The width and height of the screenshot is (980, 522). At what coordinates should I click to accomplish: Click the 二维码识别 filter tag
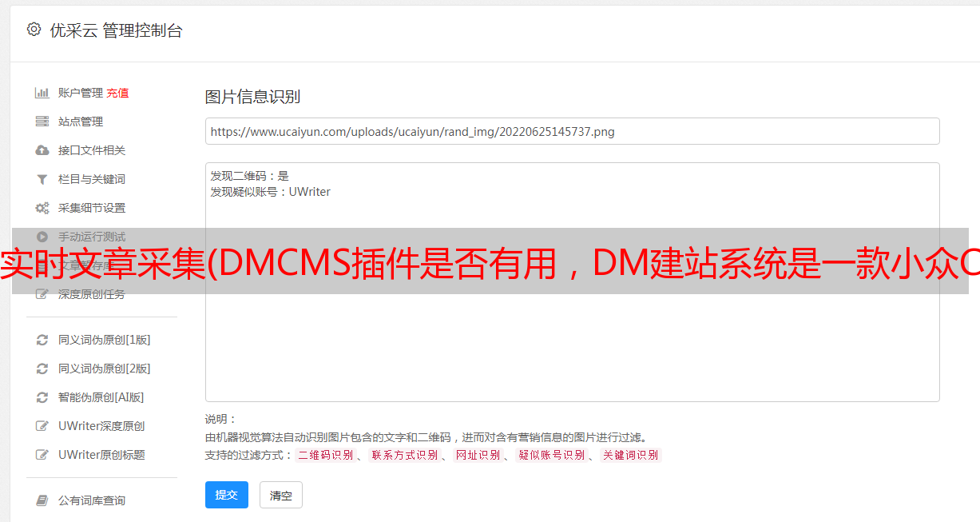click(325, 455)
